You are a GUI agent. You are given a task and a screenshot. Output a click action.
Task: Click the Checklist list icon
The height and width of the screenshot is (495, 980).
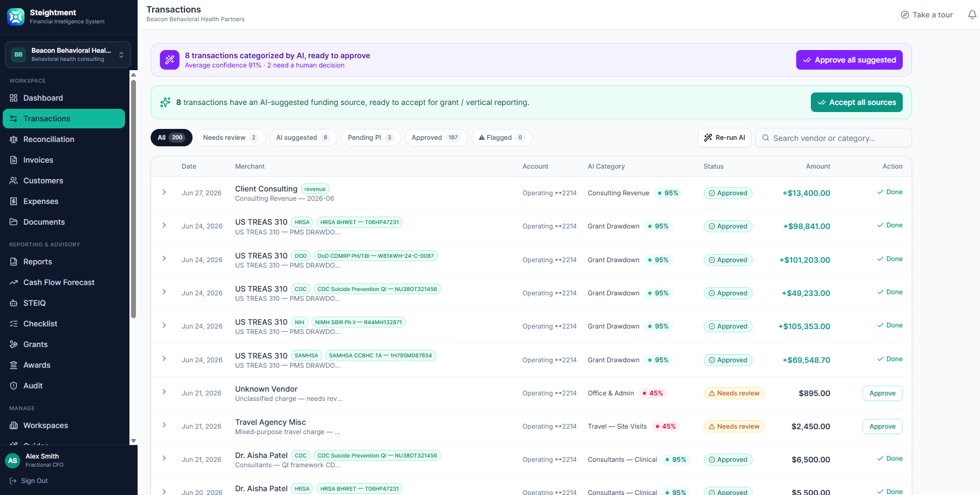click(x=14, y=324)
